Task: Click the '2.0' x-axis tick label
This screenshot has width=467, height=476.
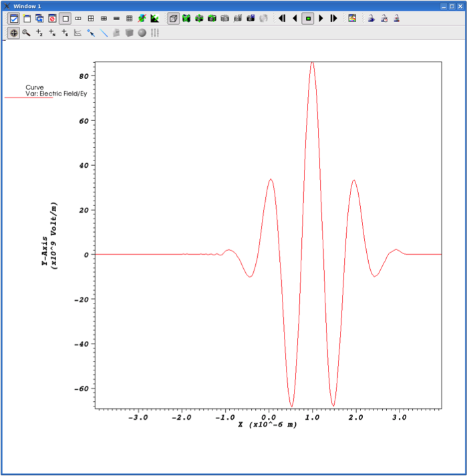Action: (x=355, y=417)
